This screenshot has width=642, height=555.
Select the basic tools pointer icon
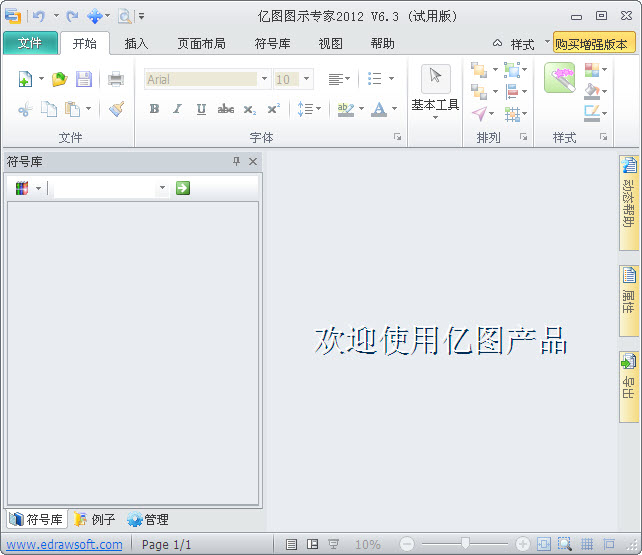click(x=436, y=78)
